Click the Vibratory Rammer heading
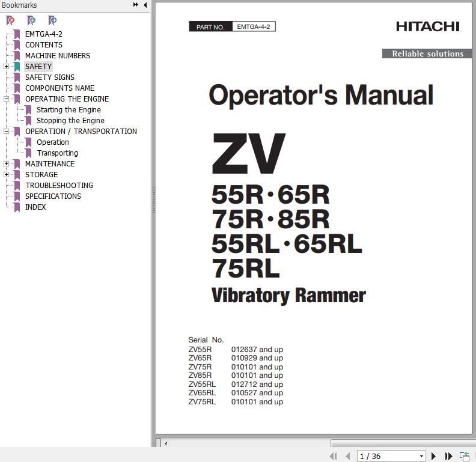Viewport: 476px width, 462px height. [288, 296]
